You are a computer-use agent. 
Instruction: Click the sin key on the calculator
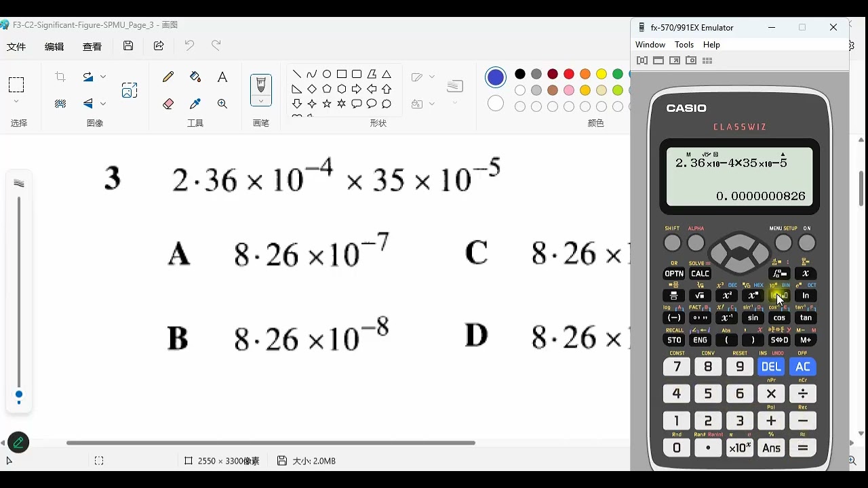point(753,317)
